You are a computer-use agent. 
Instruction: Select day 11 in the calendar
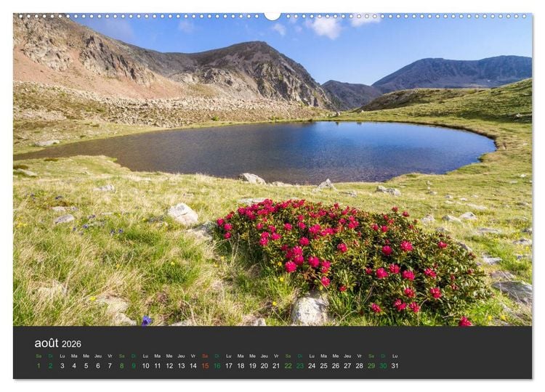[x=158, y=366]
